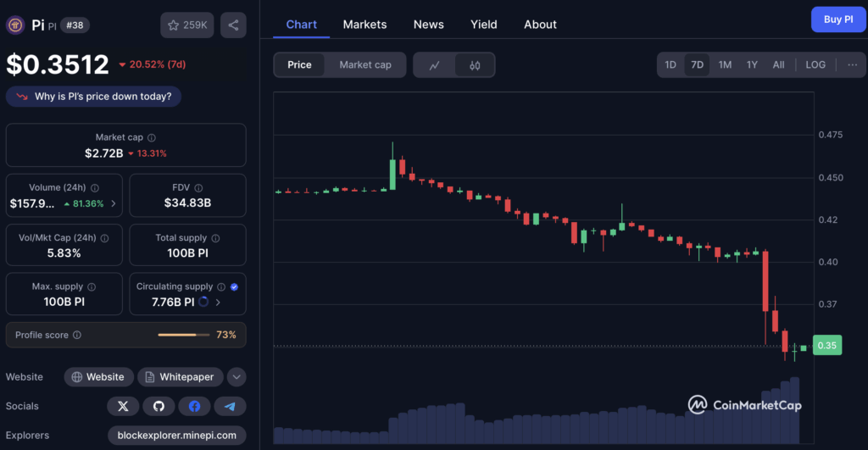Click Why is PI's price down today
The height and width of the screenshot is (450, 868).
(93, 97)
